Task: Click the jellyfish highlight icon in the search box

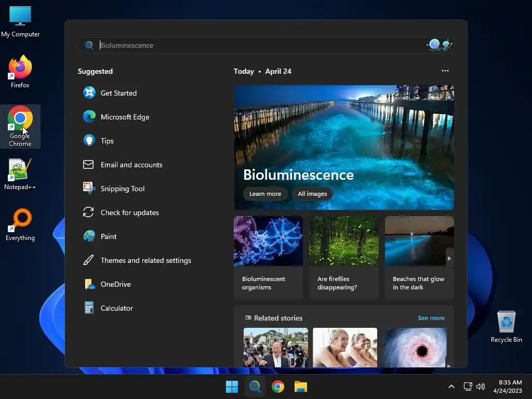Action: [440, 45]
